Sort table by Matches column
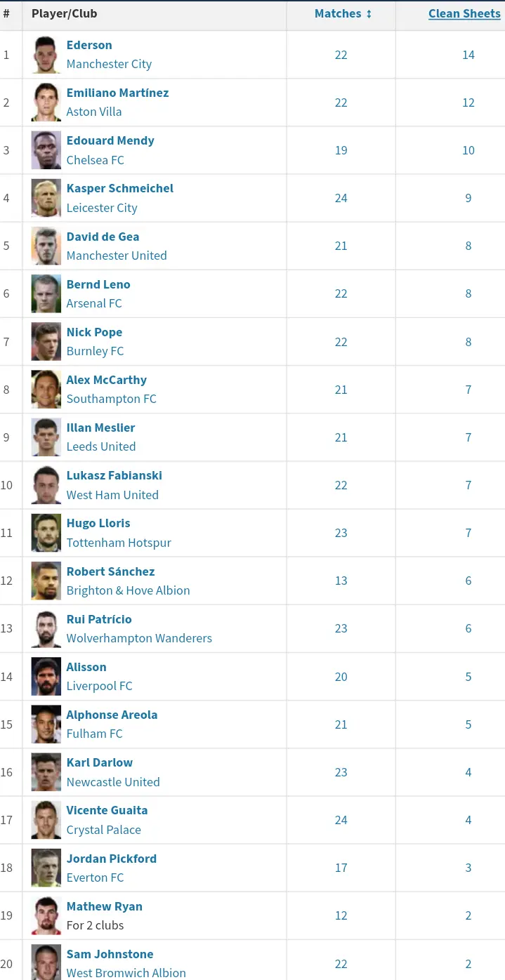Viewport: 505px width, 980px height. tap(343, 13)
